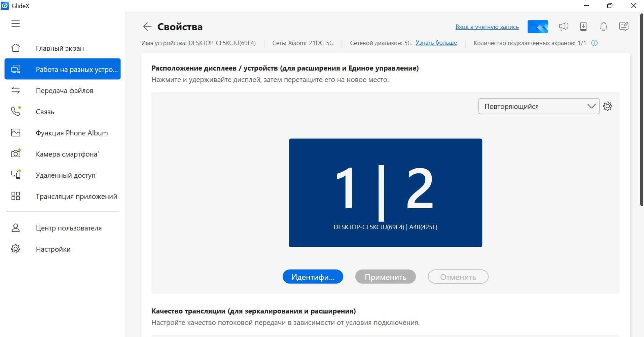This screenshot has width=644, height=337.
Task: Click the file transfer arrows icon
Action: click(x=16, y=90)
